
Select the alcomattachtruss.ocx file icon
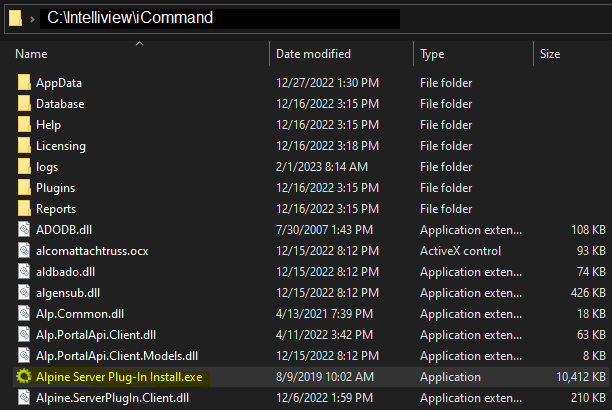click(24, 251)
